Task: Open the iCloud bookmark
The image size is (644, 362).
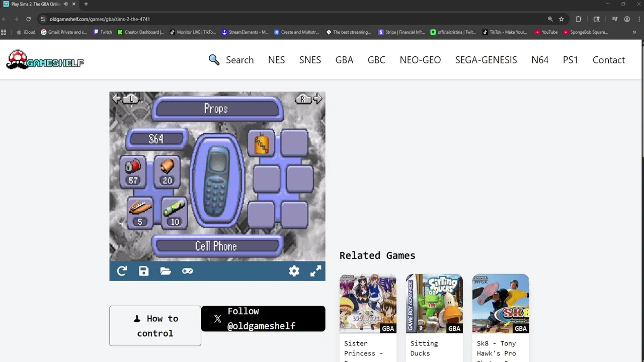Action: pyautogui.click(x=26, y=32)
